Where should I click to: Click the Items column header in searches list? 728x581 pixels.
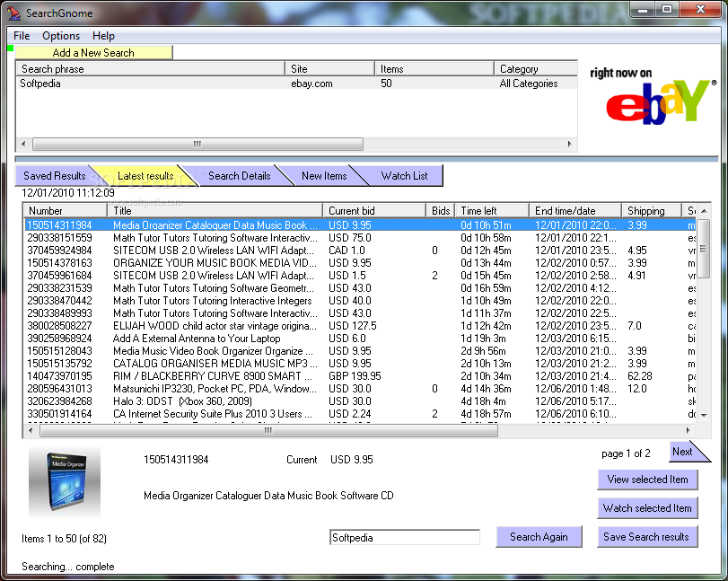pos(434,69)
